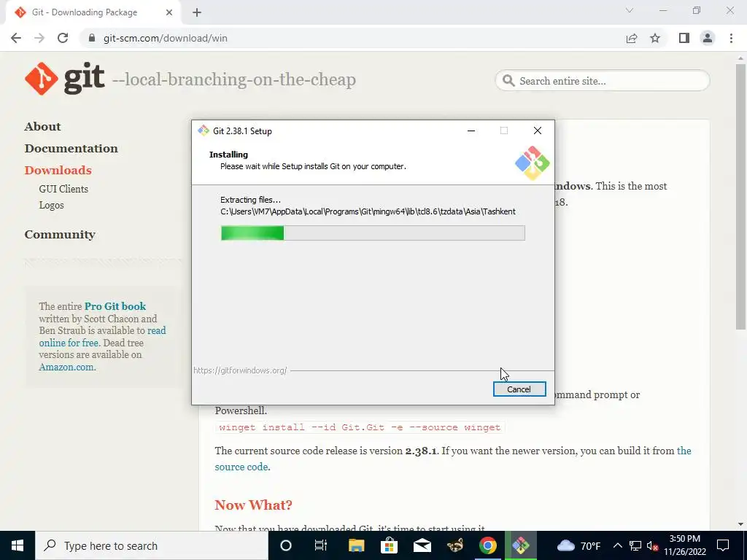The image size is (747, 560).
Task: Open the Chrome three-dot menu
Action: point(731,38)
